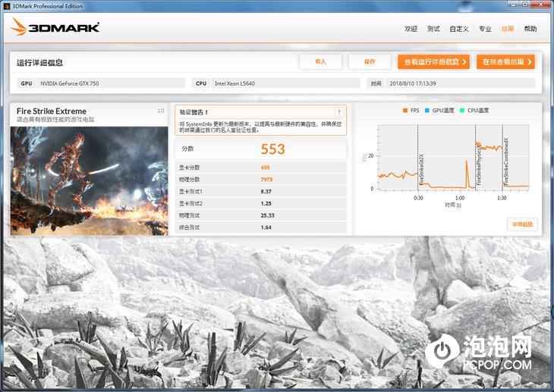Click 在线查看结果 button
Image resolution: width=554 pixels, height=392 pixels.
point(505,62)
